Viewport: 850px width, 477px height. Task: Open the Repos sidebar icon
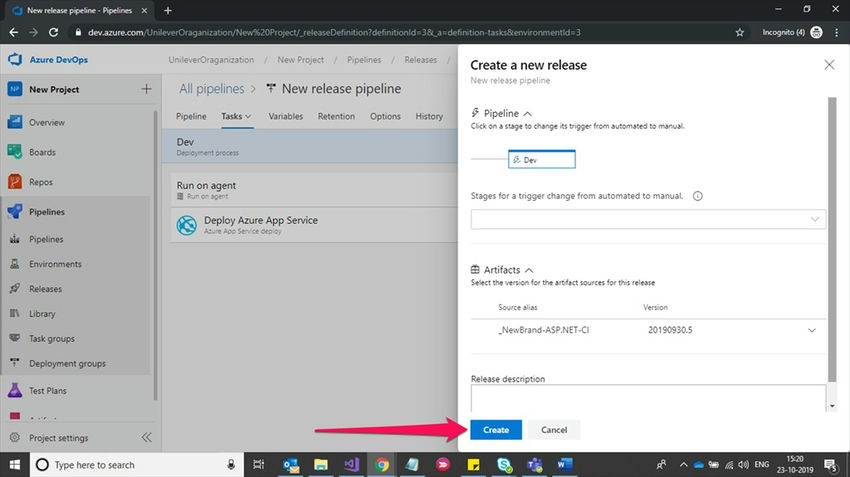tap(15, 182)
